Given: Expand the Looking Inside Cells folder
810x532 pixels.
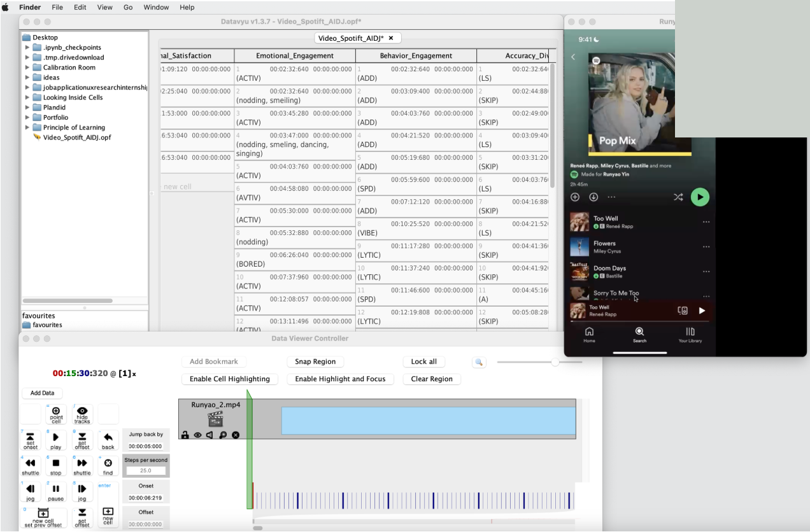Looking at the screenshot, I should pos(27,97).
